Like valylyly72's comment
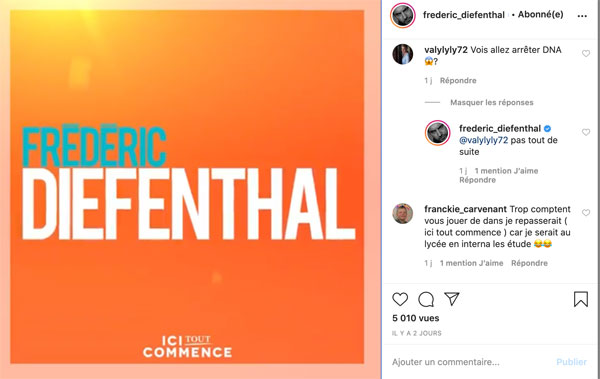The width and height of the screenshot is (600, 379). 586,54
